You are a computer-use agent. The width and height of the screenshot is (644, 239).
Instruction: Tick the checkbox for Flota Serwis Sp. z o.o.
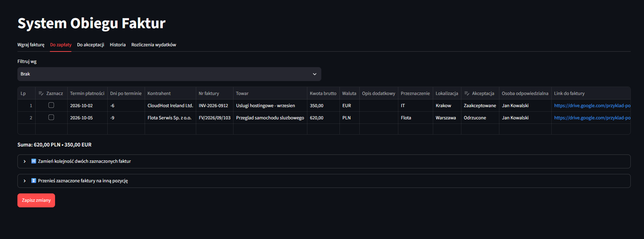pos(51,117)
